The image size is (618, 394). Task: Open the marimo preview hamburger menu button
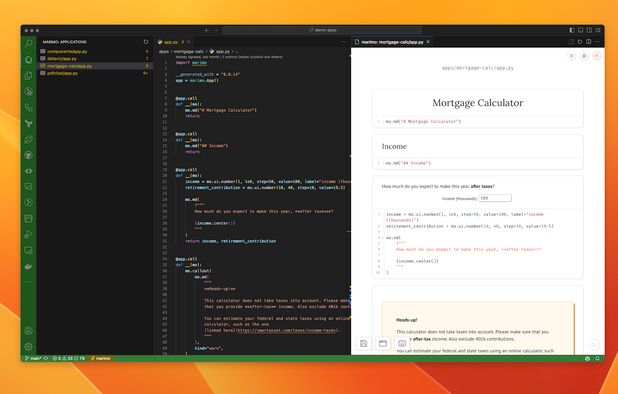(571, 56)
